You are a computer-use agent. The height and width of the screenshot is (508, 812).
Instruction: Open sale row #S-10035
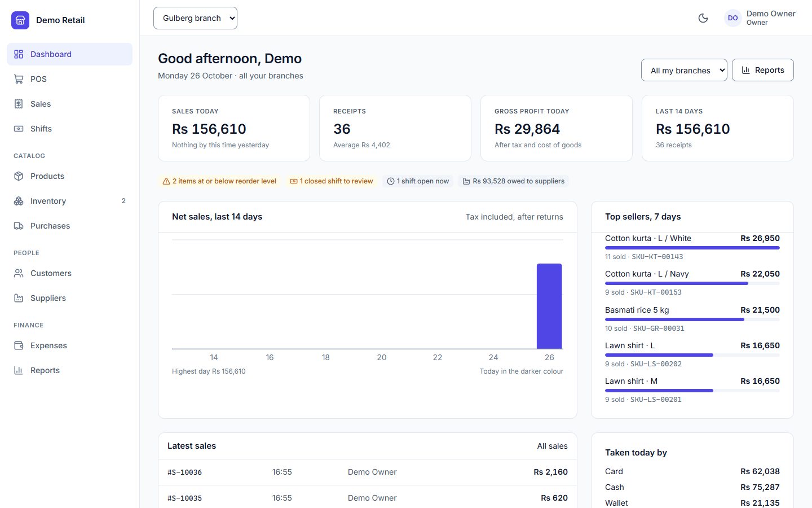368,497
